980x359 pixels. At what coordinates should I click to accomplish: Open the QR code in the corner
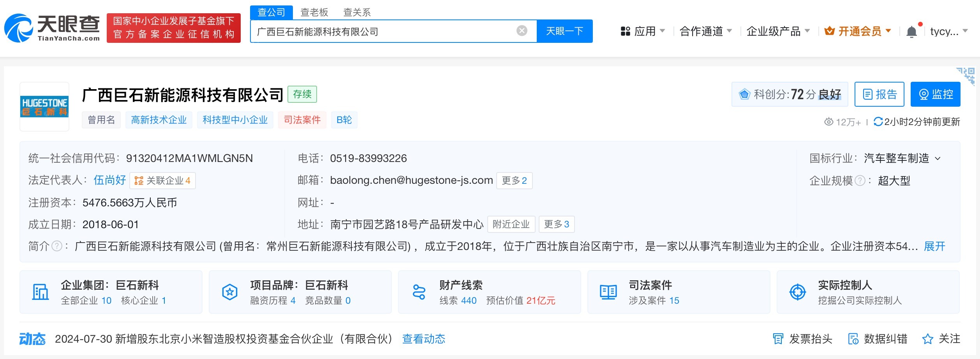click(966, 76)
